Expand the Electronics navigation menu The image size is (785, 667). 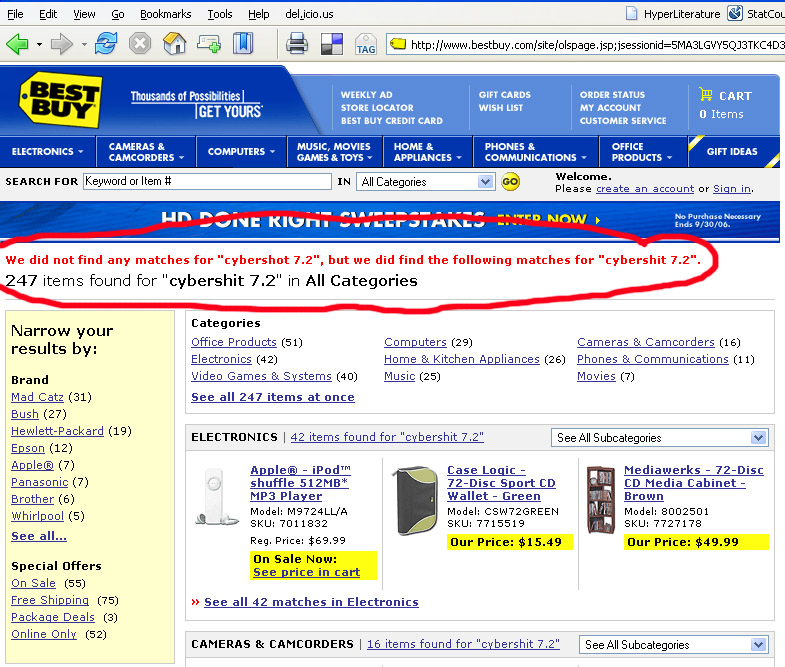click(x=48, y=151)
